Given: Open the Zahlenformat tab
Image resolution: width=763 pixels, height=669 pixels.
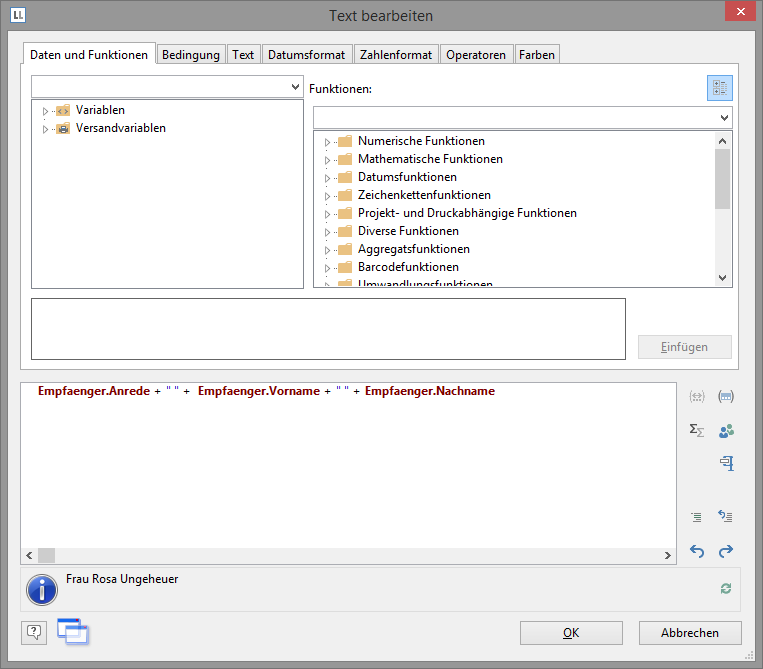Looking at the screenshot, I should click(x=395, y=55).
